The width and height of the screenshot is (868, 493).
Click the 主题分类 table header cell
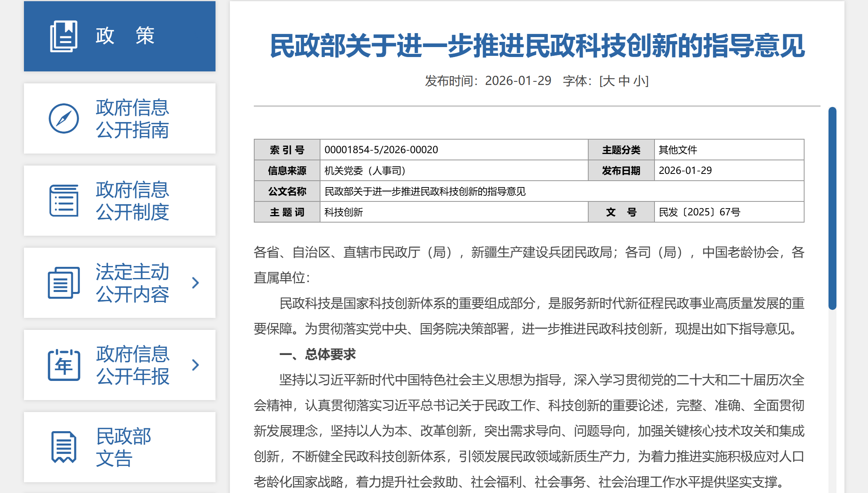pos(621,150)
